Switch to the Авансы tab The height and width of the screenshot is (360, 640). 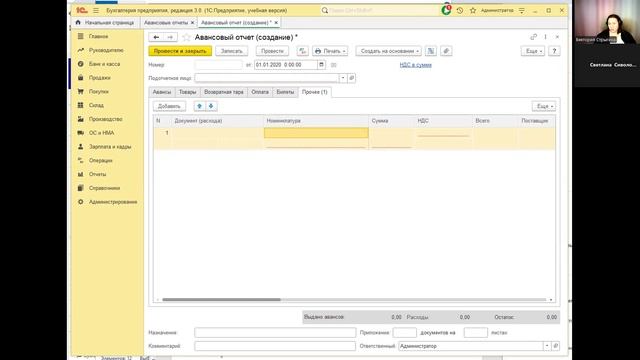coord(162,92)
